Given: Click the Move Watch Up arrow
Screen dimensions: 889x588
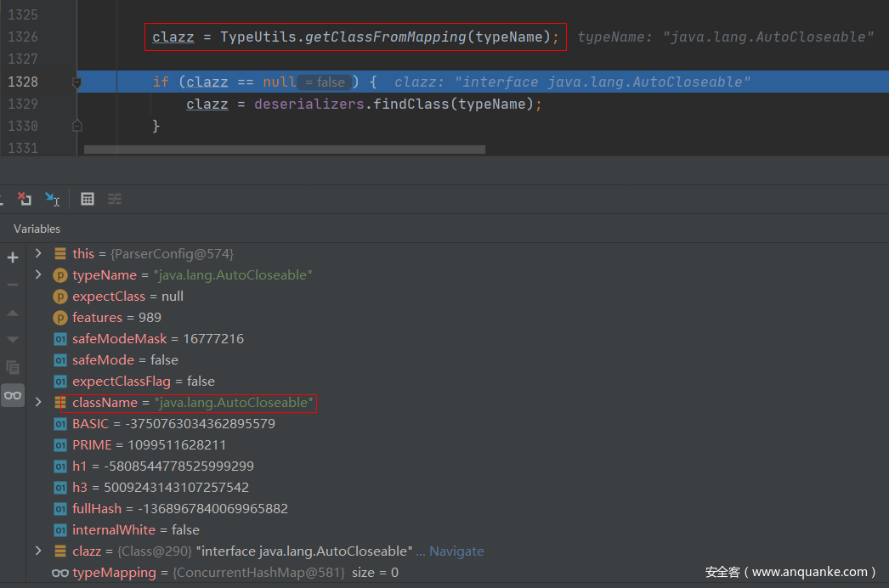Looking at the screenshot, I should [x=13, y=313].
